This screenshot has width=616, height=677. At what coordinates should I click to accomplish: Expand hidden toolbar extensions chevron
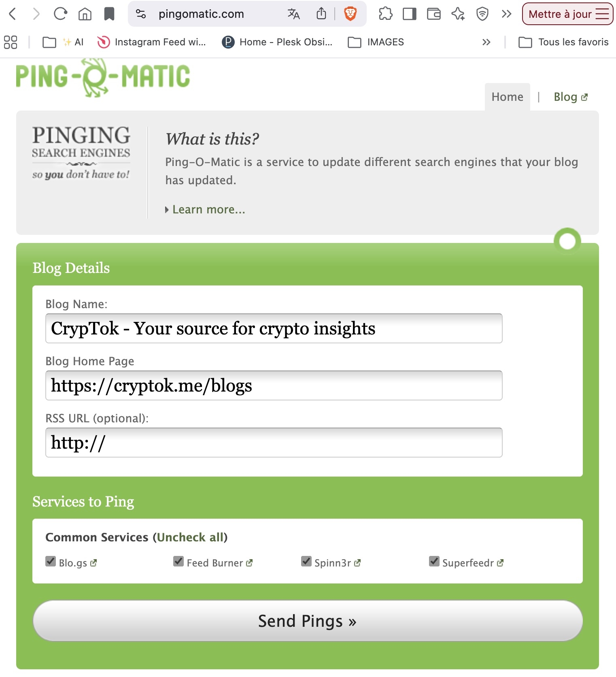(x=506, y=14)
